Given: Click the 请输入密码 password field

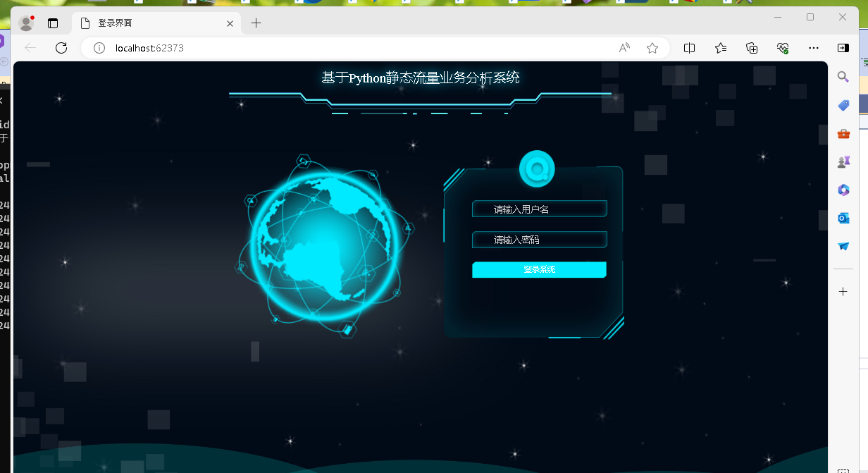Looking at the screenshot, I should tap(539, 240).
